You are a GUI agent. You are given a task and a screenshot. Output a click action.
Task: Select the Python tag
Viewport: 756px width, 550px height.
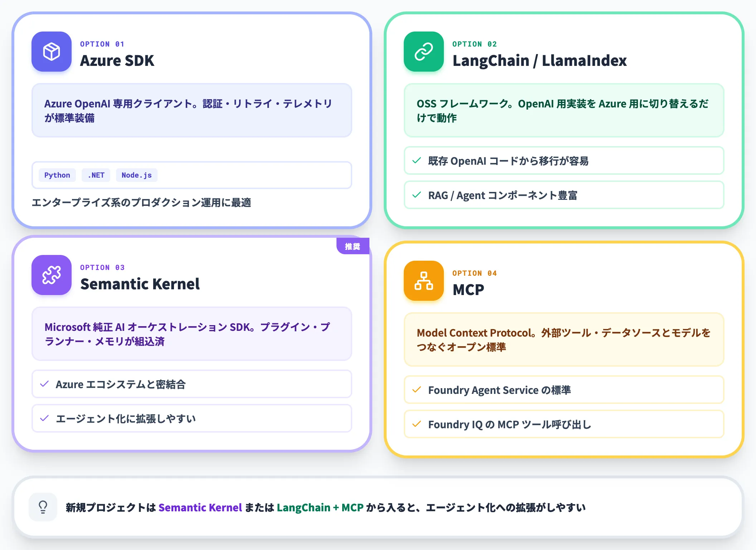coord(57,175)
